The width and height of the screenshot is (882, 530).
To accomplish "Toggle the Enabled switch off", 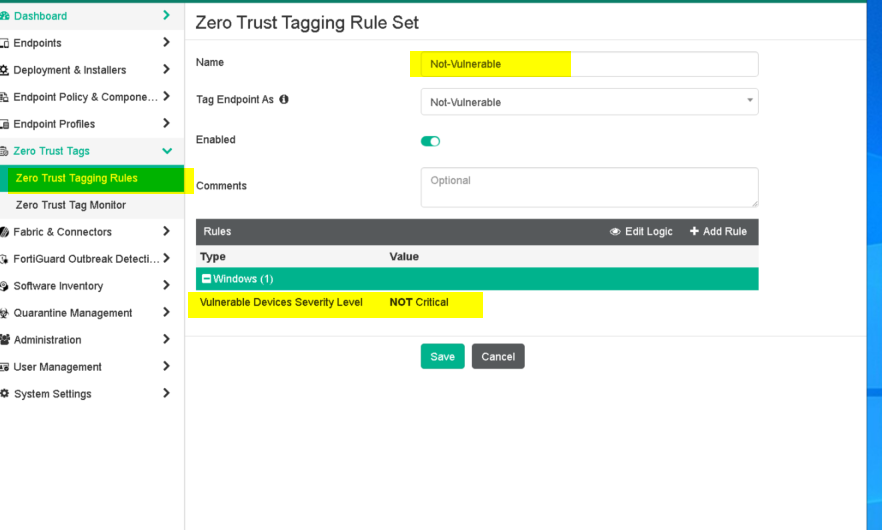I will tap(430, 141).
